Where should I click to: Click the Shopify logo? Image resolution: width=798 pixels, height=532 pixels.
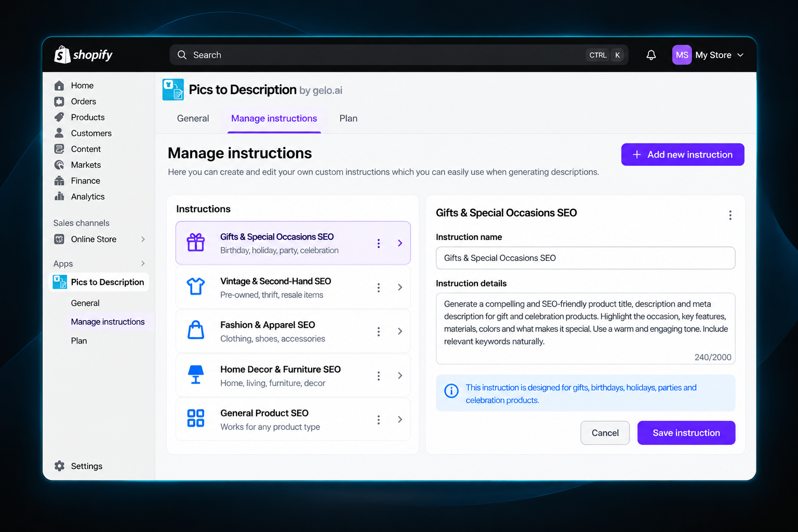coord(83,55)
